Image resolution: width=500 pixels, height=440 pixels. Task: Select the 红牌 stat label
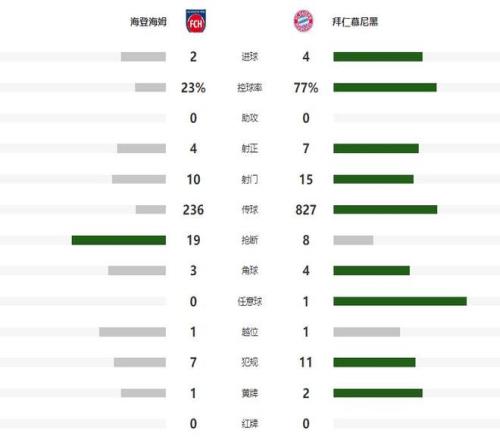(250, 424)
